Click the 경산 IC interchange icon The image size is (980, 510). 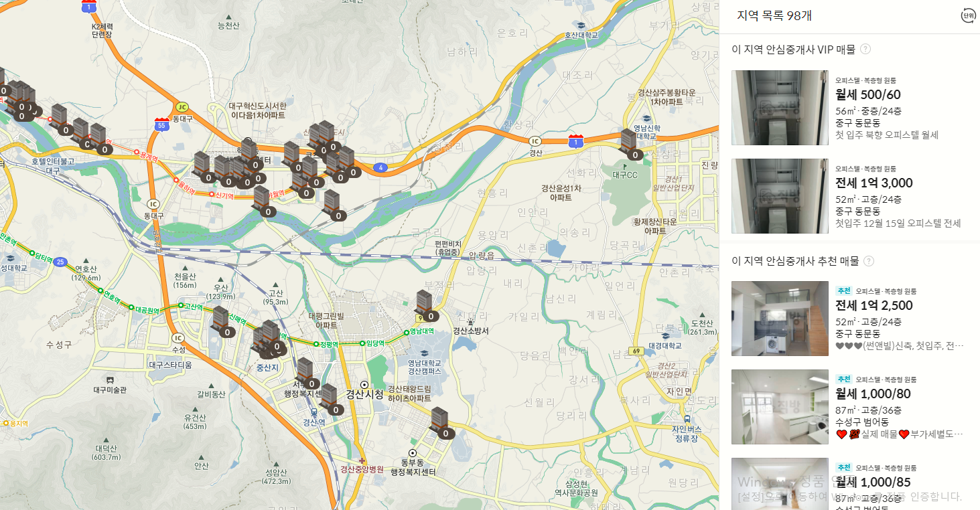coord(535,141)
